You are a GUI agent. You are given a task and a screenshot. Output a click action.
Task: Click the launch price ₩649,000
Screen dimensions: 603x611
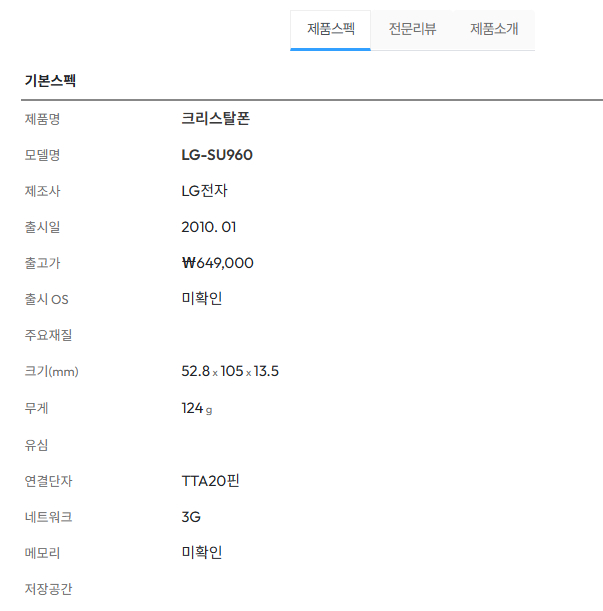[x=218, y=263]
